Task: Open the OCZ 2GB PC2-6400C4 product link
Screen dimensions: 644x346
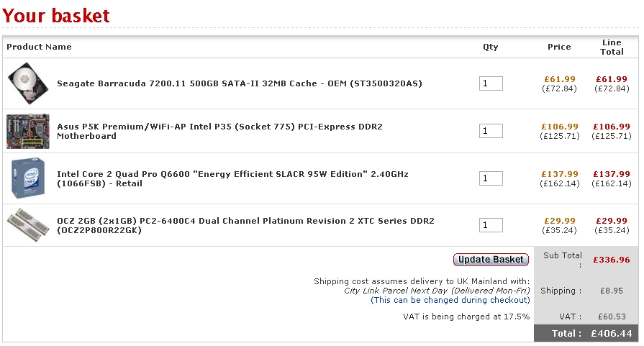Action: pyautogui.click(x=245, y=225)
